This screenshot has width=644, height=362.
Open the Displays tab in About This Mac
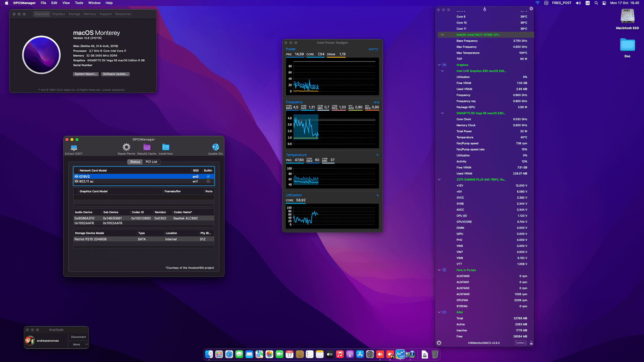[x=59, y=14]
